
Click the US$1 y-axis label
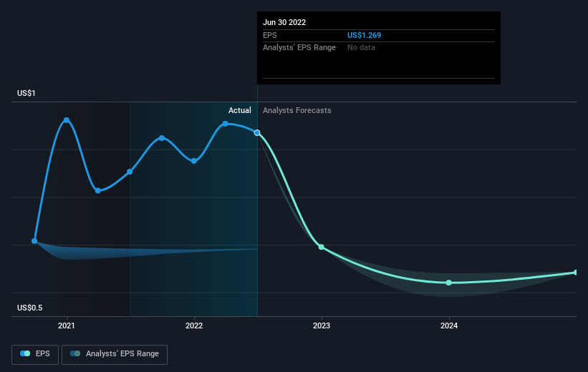(x=29, y=94)
